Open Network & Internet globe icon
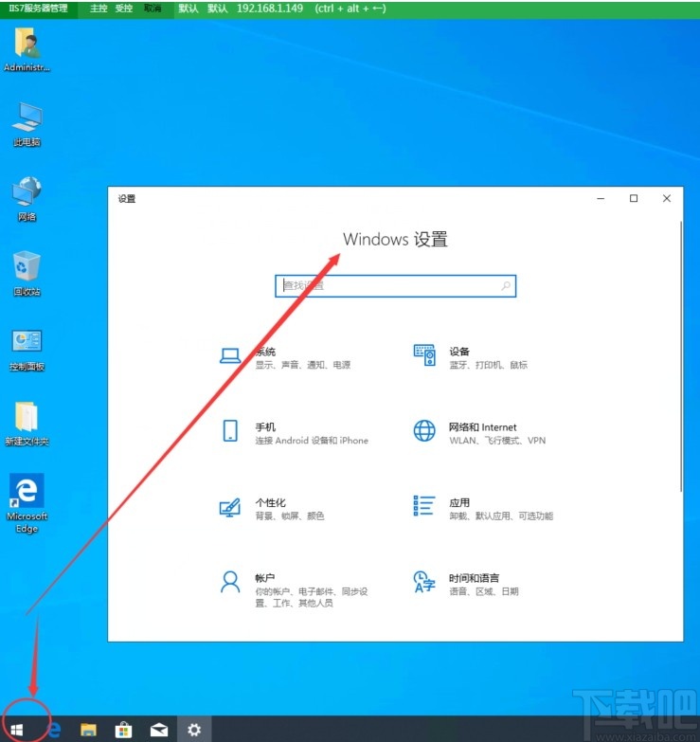 (424, 430)
